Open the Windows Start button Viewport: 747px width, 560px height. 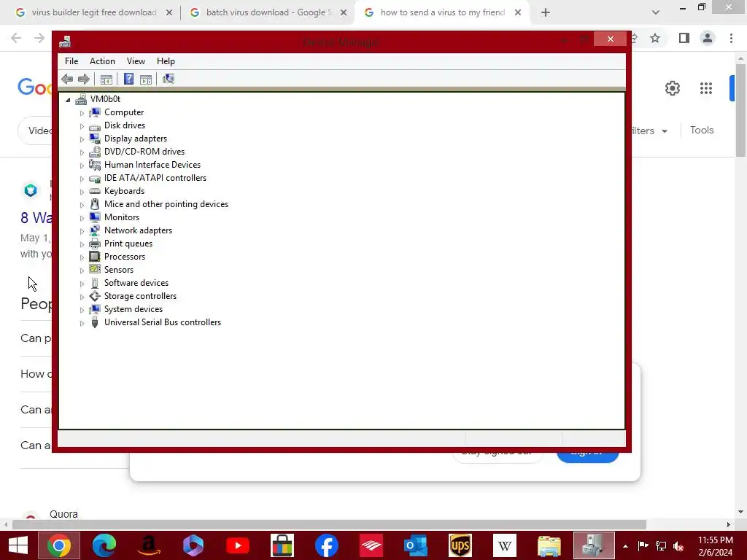18,545
